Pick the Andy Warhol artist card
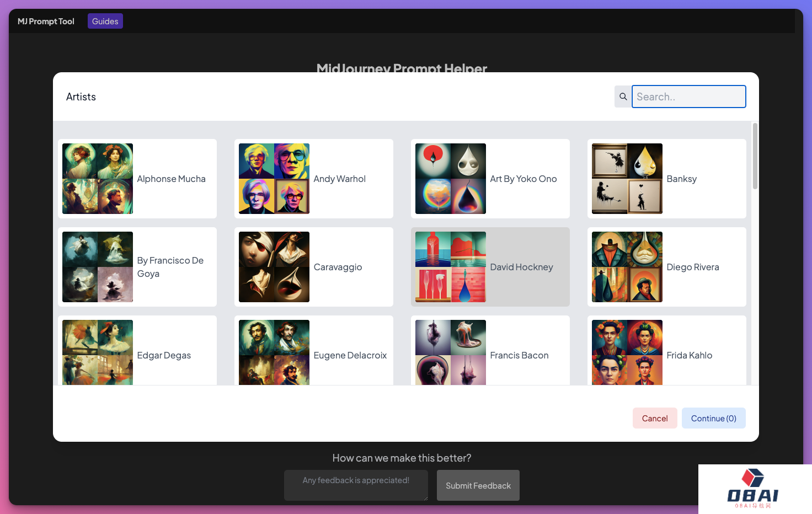The image size is (812, 514). (x=313, y=179)
